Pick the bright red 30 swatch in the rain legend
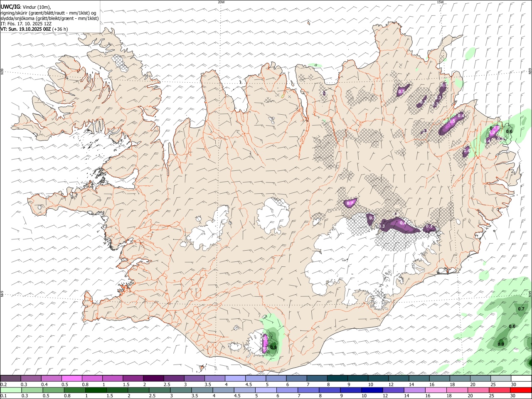Viewport: 532px width, 399px height. tap(521, 390)
